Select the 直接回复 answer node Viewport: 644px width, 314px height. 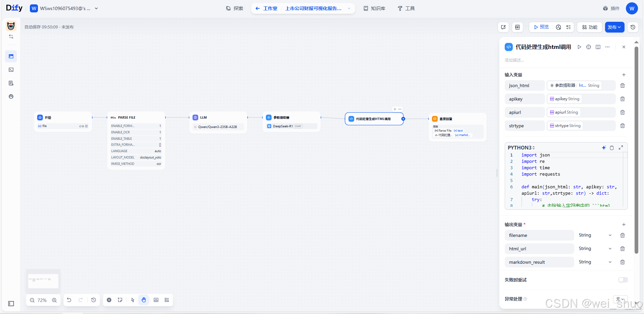coord(458,127)
